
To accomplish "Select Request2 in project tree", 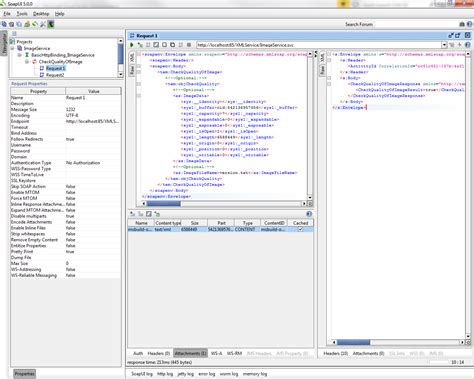I will click(x=55, y=75).
